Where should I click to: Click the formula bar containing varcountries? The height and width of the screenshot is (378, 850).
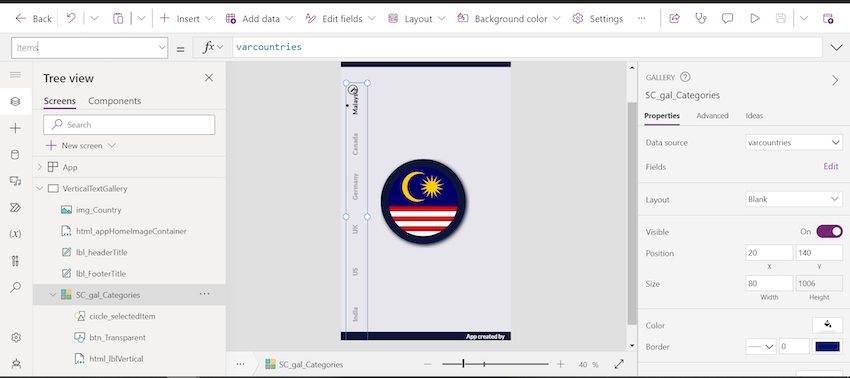527,48
